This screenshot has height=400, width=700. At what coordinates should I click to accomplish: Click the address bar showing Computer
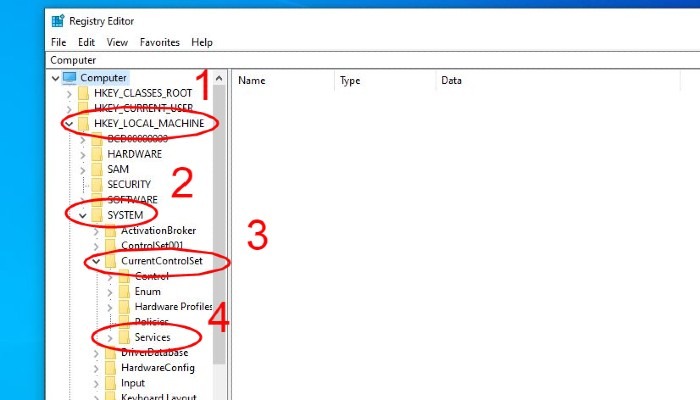click(x=373, y=60)
